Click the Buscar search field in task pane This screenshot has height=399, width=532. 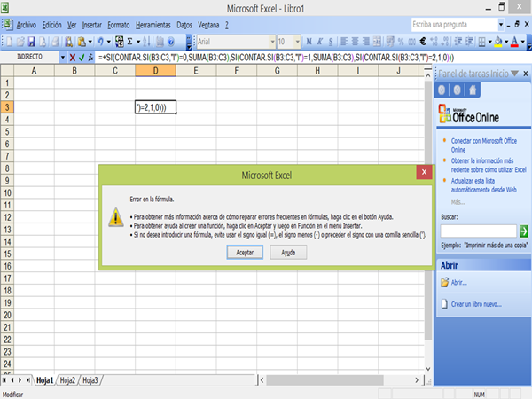pyautogui.click(x=479, y=231)
